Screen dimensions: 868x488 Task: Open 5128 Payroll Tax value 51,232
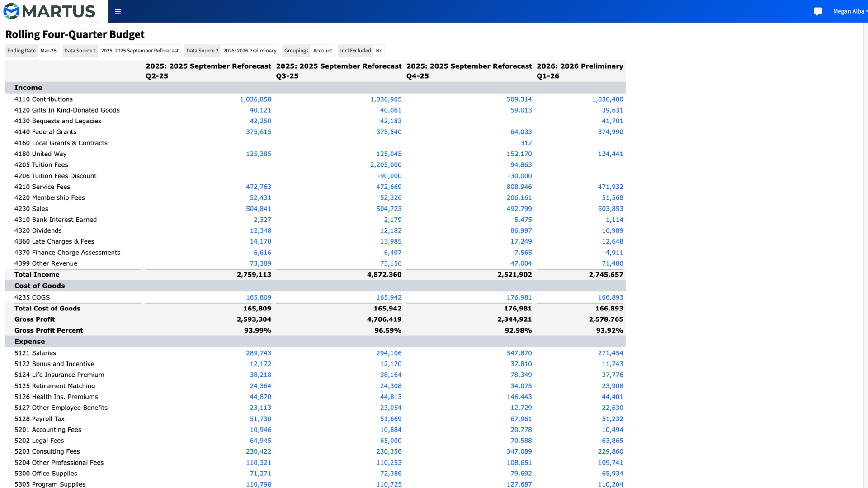click(612, 419)
